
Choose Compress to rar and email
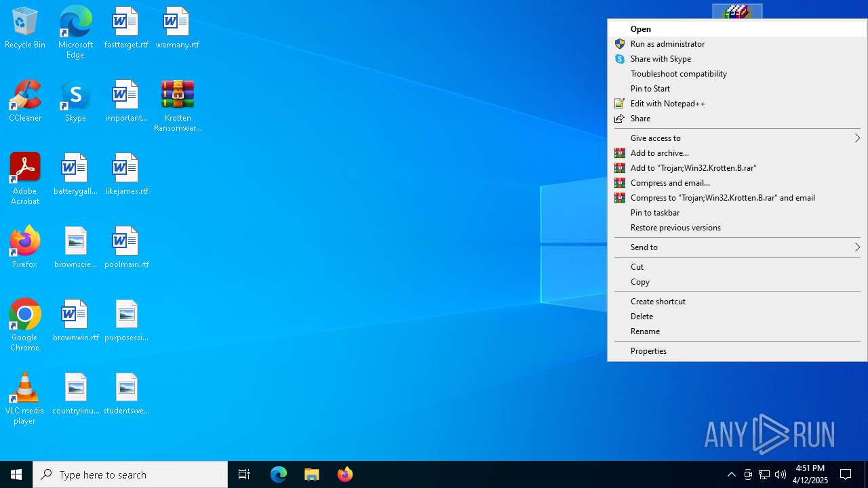(737, 198)
